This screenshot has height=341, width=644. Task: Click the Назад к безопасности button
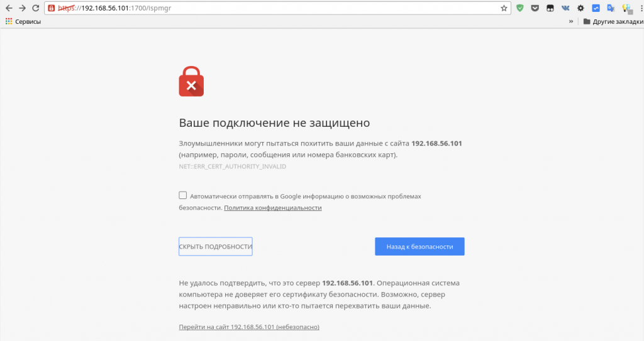419,247
